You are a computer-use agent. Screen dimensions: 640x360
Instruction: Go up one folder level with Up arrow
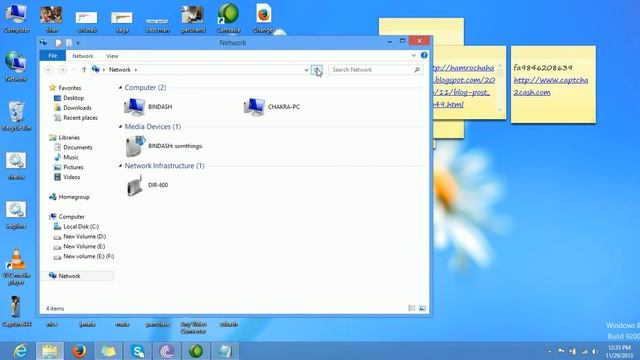(x=84, y=70)
